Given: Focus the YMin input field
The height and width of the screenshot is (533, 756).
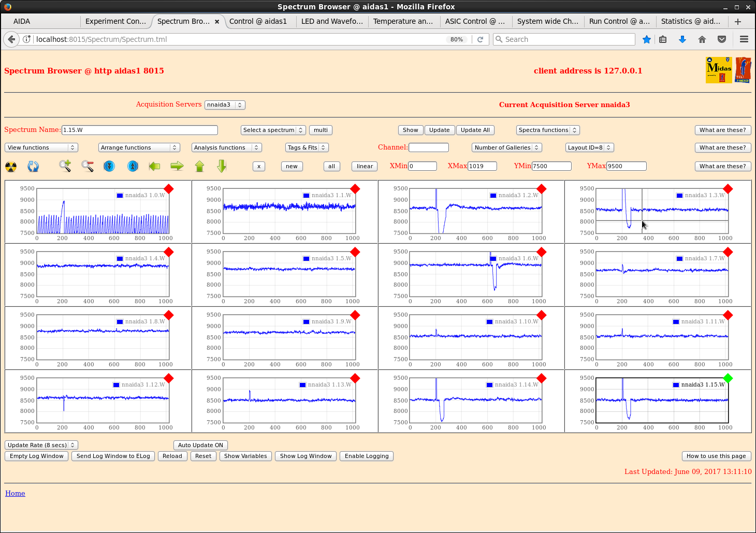Looking at the screenshot, I should (x=551, y=166).
